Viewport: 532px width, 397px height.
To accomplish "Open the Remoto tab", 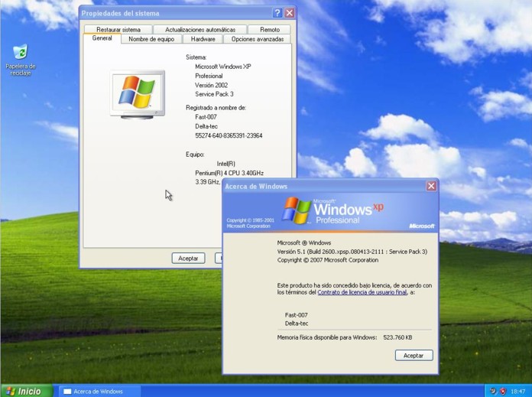I will click(270, 30).
